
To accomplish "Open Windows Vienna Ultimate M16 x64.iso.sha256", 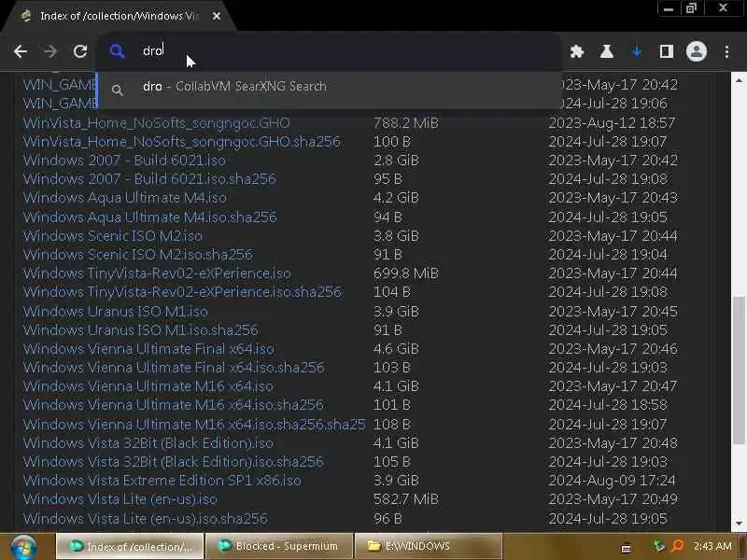I will [x=173, y=405].
